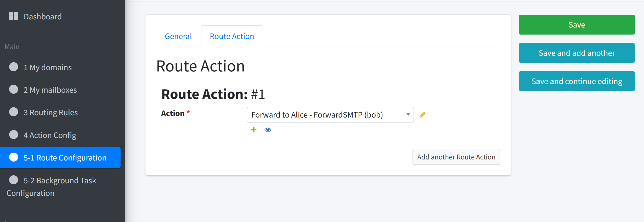Click circle icon beside Action Config

(x=14, y=135)
